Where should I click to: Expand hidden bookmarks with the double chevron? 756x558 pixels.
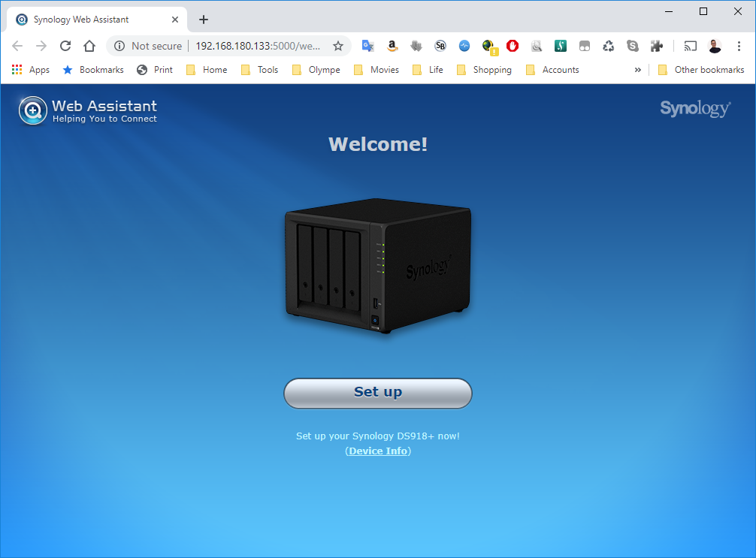pyautogui.click(x=638, y=70)
